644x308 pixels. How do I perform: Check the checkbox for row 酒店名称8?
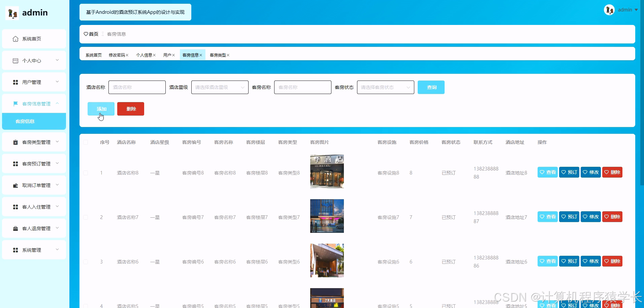[86, 173]
